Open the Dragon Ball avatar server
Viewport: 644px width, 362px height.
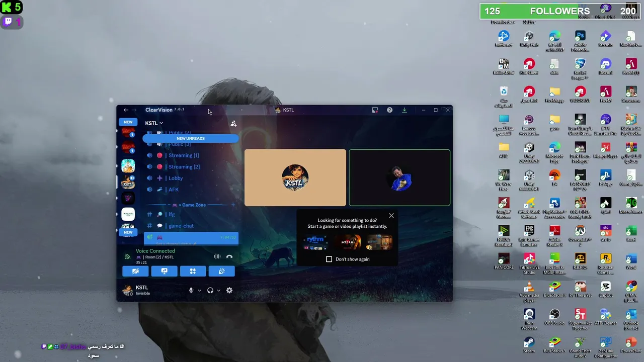pyautogui.click(x=128, y=165)
